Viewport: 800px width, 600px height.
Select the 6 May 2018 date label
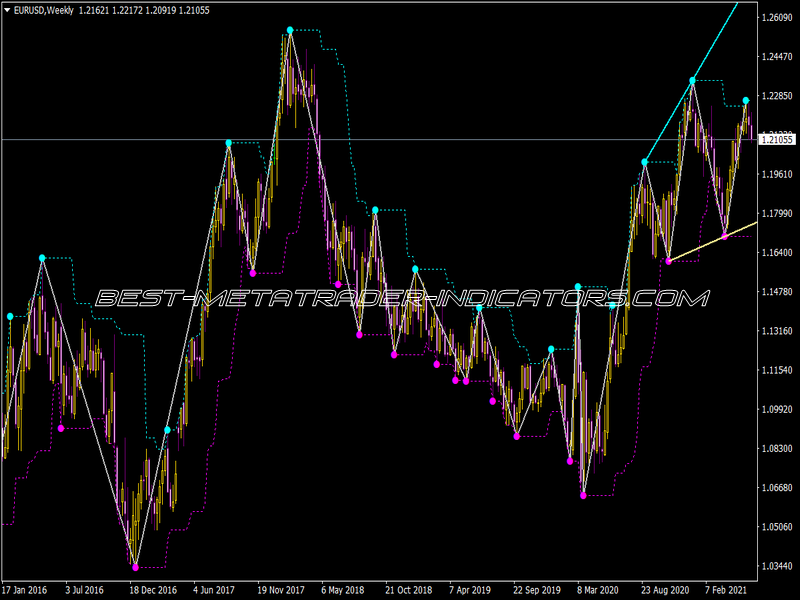coord(342,590)
